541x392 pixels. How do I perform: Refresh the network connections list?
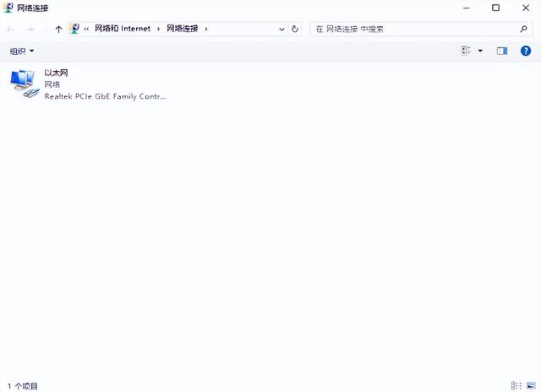click(x=295, y=29)
